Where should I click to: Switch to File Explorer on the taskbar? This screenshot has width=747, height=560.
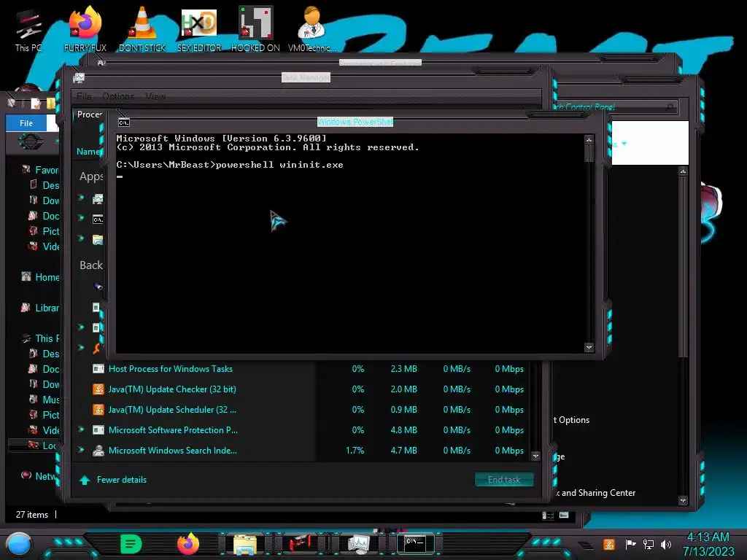point(245,544)
